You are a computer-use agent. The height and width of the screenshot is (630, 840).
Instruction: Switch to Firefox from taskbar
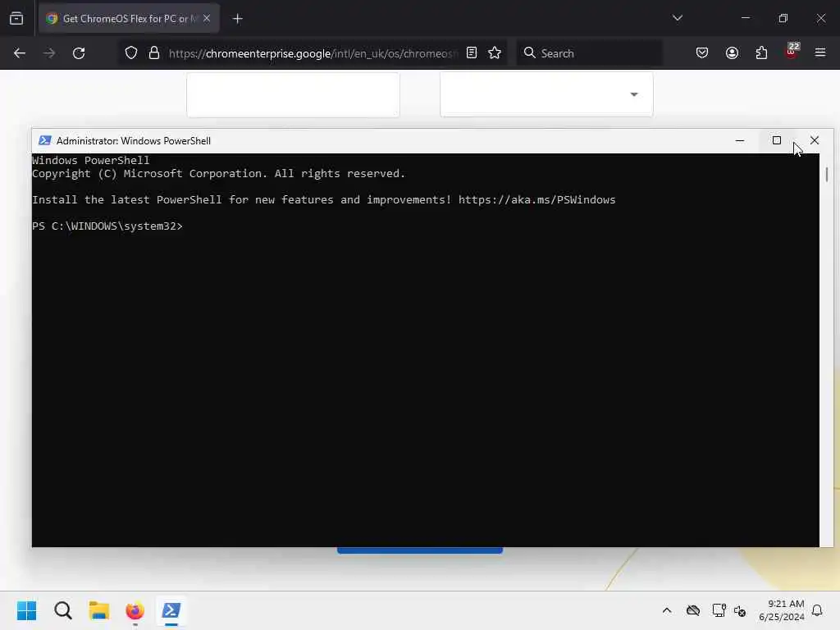click(135, 610)
